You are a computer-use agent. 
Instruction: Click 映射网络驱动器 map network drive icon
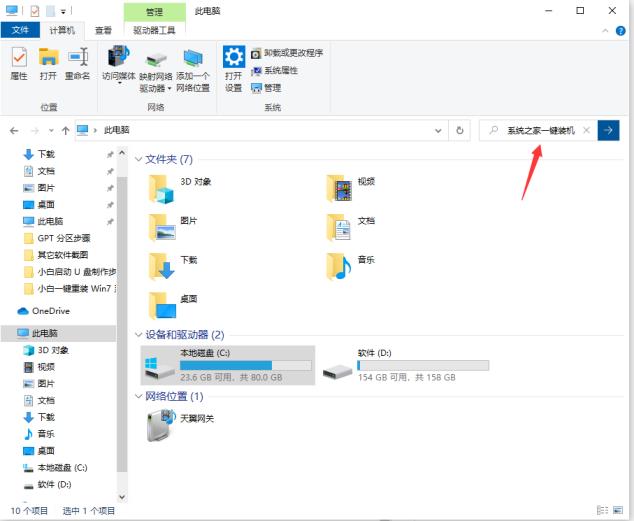point(155,67)
